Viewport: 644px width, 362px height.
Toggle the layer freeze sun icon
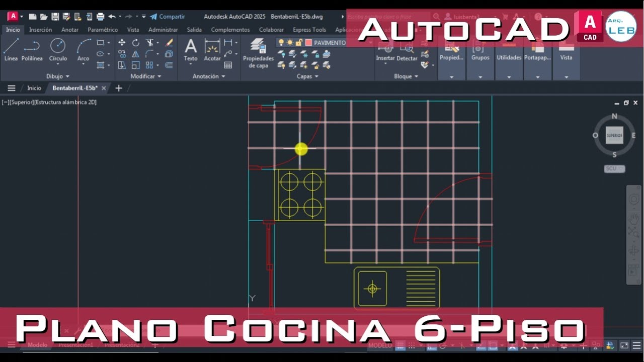(290, 43)
